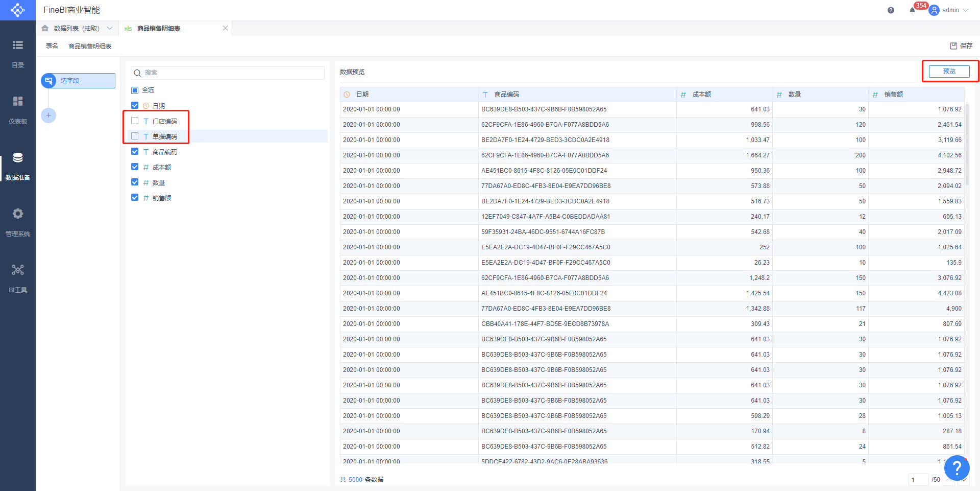Click the number type icon of 成本额 field

point(146,167)
